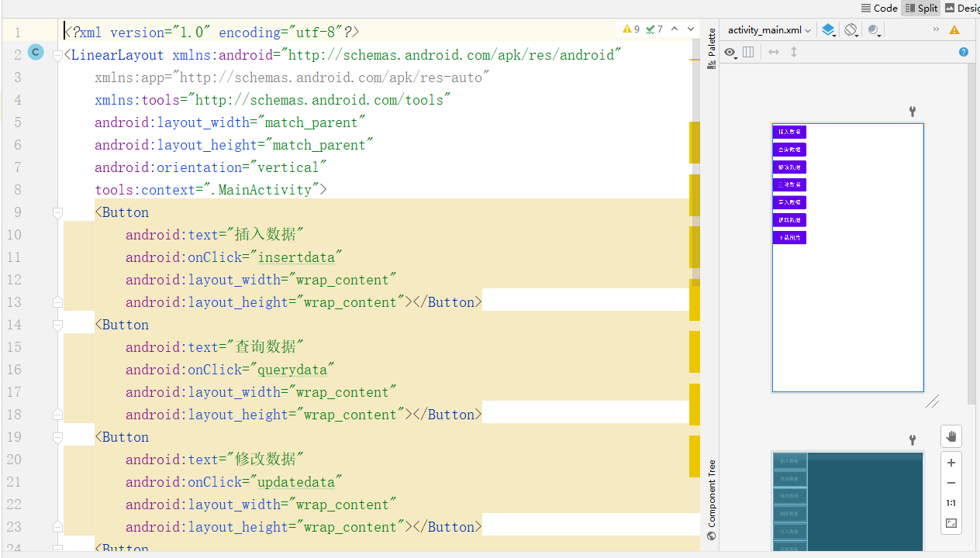Viewport: 980px width, 558px height.
Task: Open the orientation for preview dropdown
Action: tap(851, 30)
